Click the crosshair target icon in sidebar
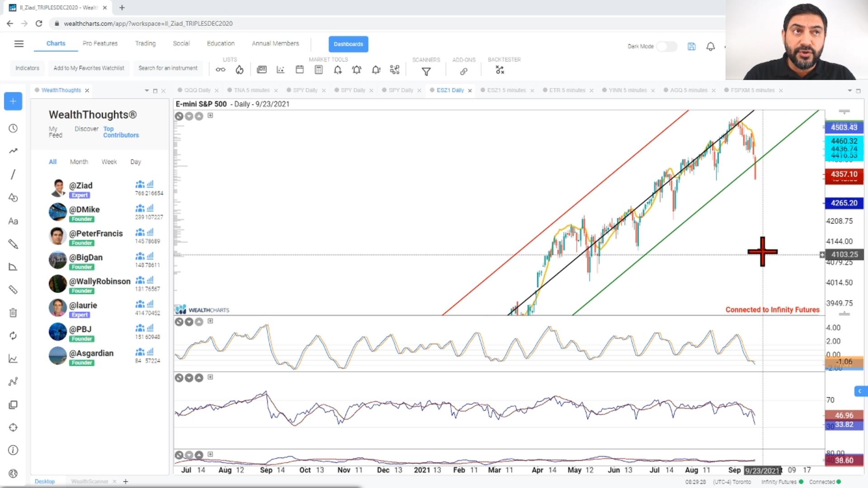The height and width of the screenshot is (488, 868). tap(13, 427)
